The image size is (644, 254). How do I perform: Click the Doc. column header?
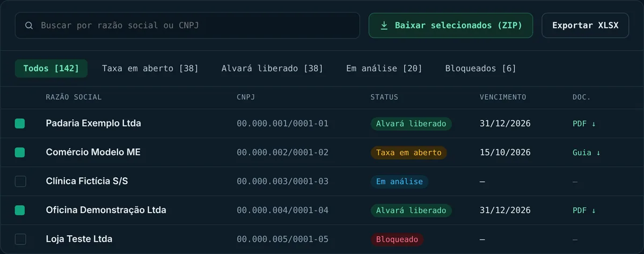[x=582, y=97]
